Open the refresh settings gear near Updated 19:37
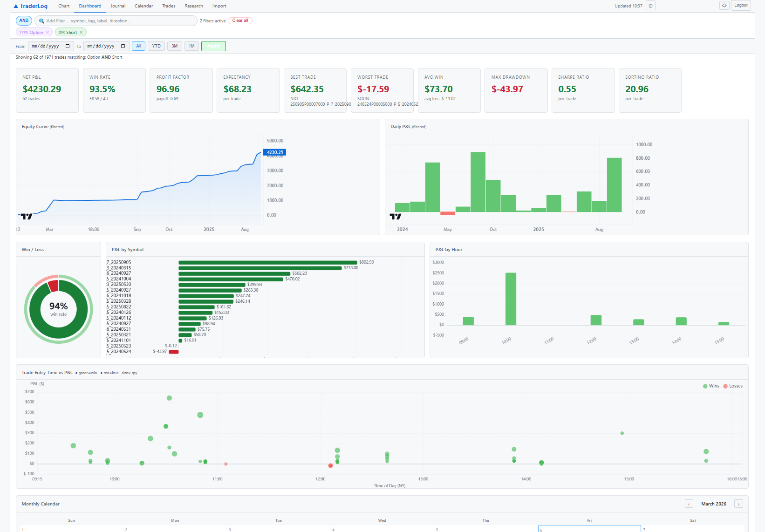The width and height of the screenshot is (765, 532). 650,5
